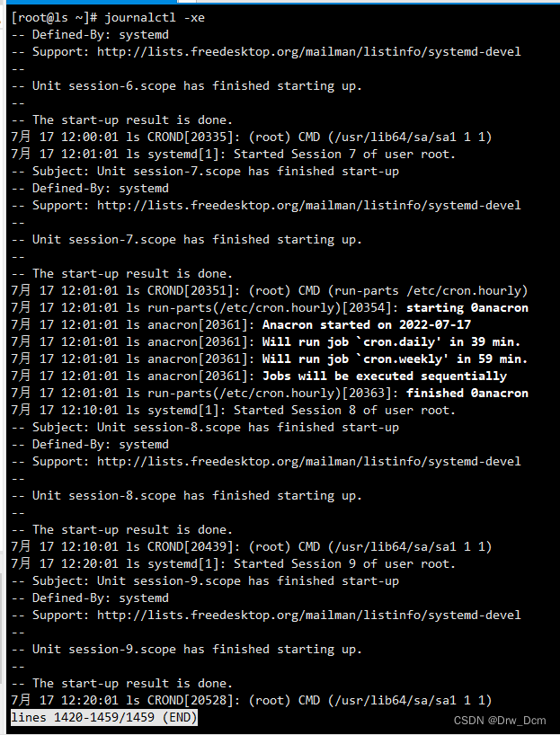The width and height of the screenshot is (560, 735).
Task: Click 'Jobs will be executed sequentially' text
Action: (385, 376)
